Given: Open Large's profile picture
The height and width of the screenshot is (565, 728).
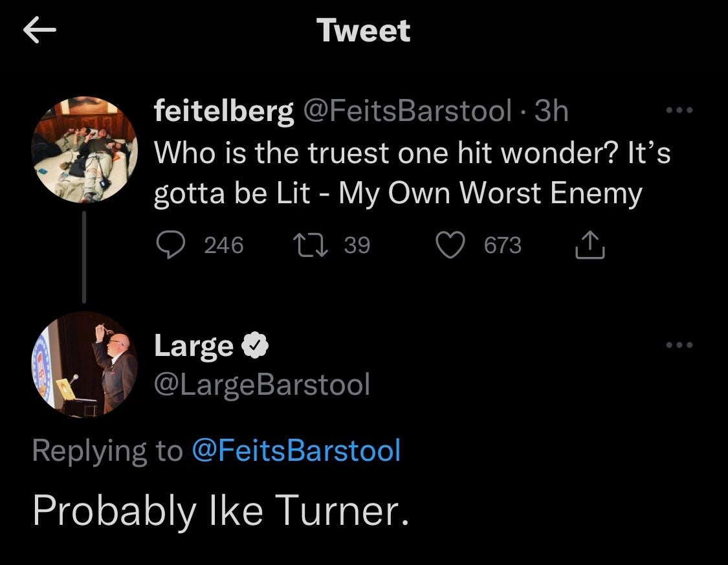Looking at the screenshot, I should [85, 364].
